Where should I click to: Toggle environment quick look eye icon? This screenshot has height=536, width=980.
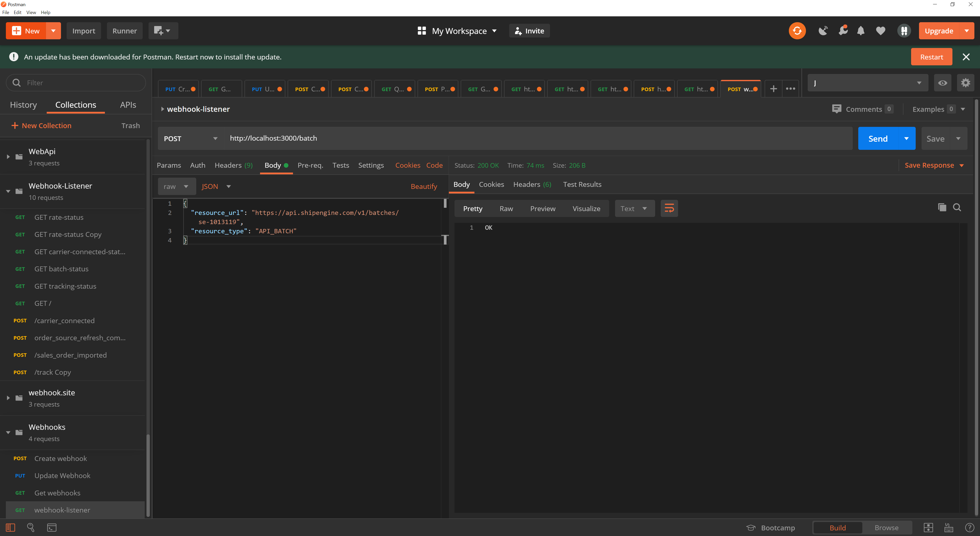(x=942, y=82)
